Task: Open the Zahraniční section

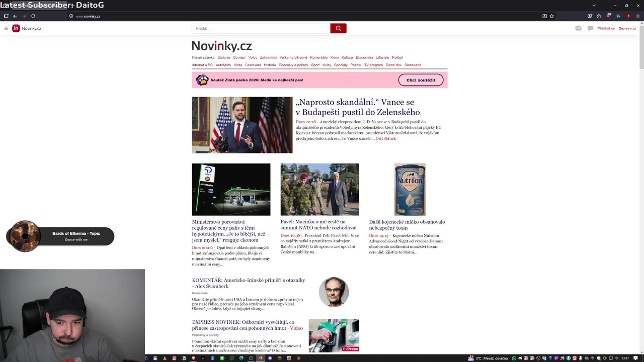Action: pyautogui.click(x=268, y=57)
